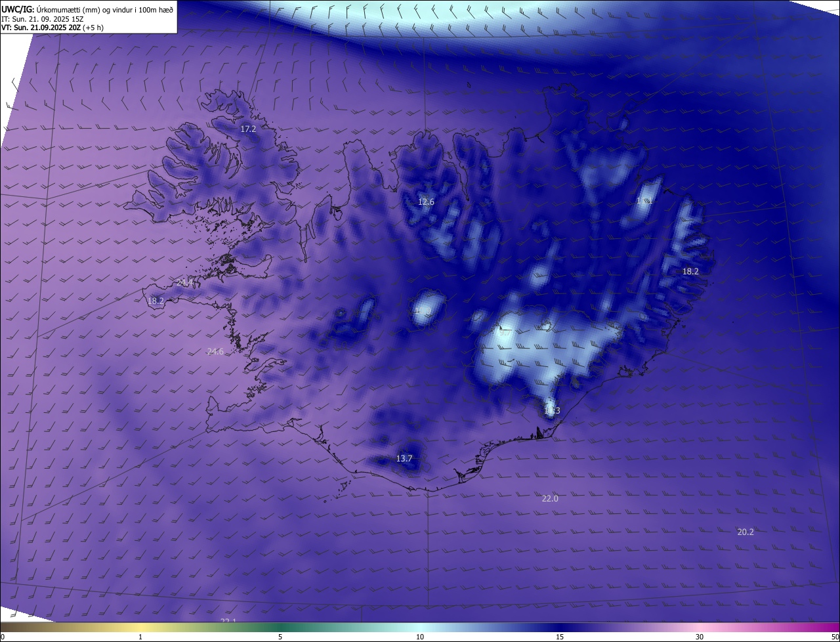The height and width of the screenshot is (642, 840).
Task: Click the 13.7 value label near the south coast
Action: pos(404,459)
